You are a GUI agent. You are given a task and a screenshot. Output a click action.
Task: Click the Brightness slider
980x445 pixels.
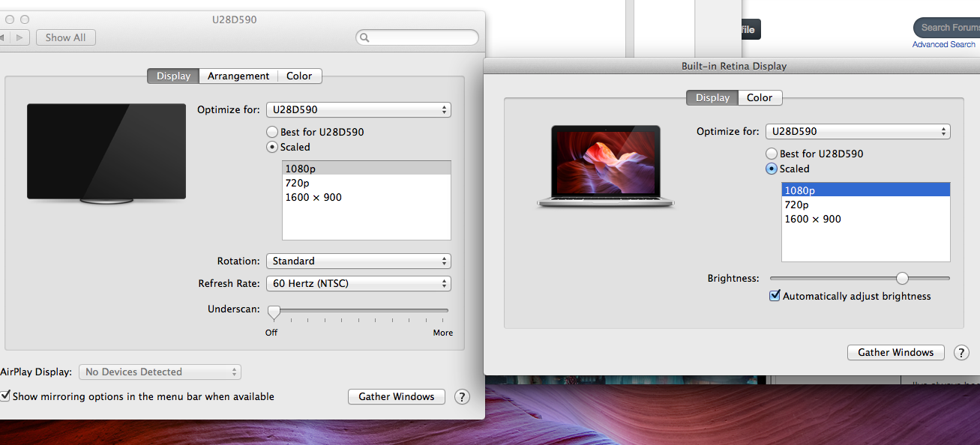pyautogui.click(x=860, y=278)
